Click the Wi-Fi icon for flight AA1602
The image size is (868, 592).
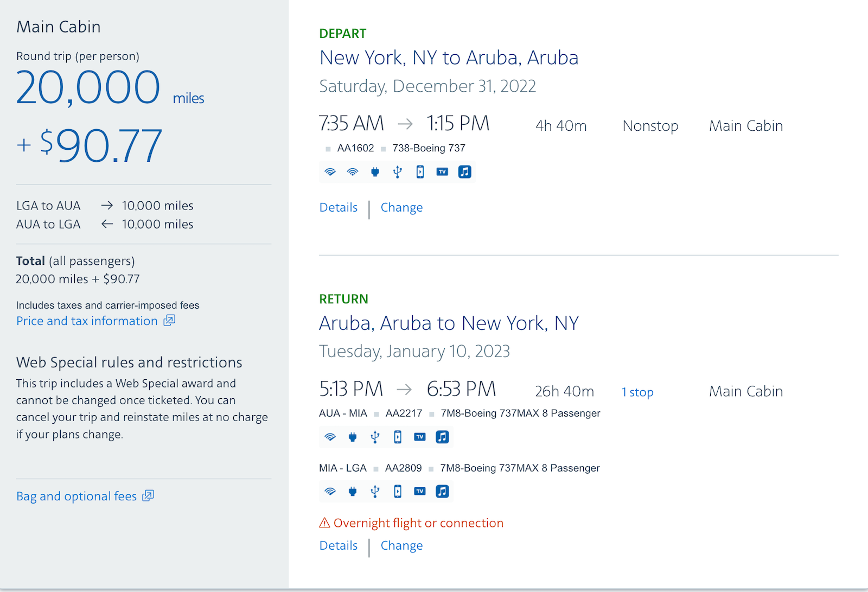click(x=329, y=171)
